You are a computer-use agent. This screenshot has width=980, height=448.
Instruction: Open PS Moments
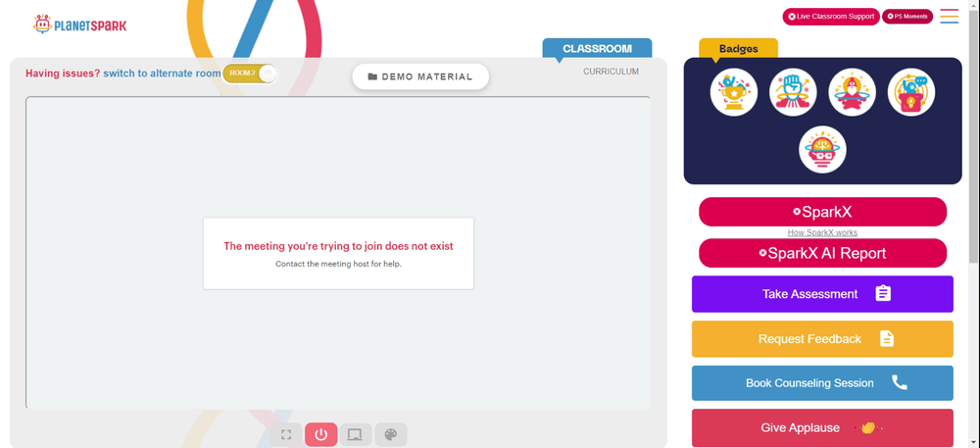click(x=907, y=17)
